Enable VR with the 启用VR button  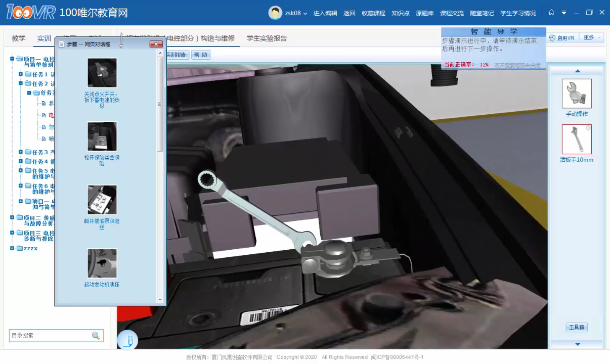pyautogui.click(x=561, y=38)
